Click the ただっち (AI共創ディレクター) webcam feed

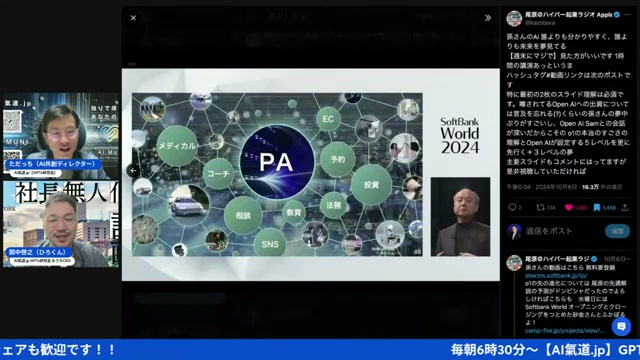tap(61, 136)
